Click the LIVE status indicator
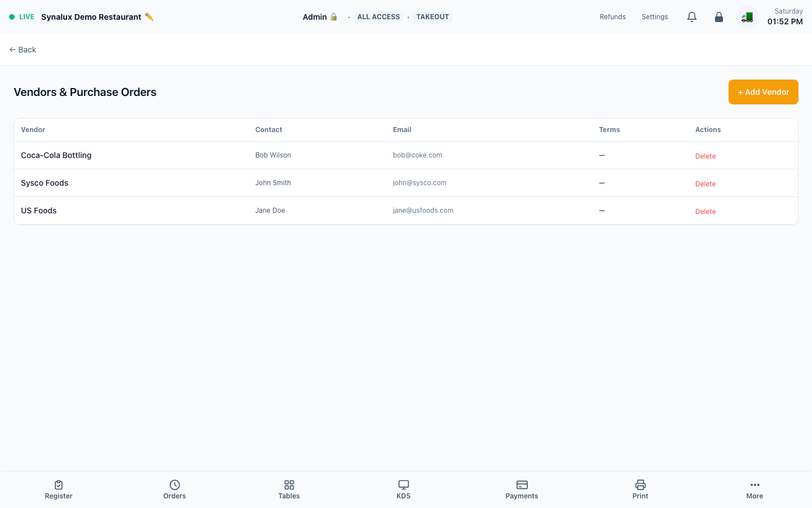This screenshot has height=508, width=812. 22,17
